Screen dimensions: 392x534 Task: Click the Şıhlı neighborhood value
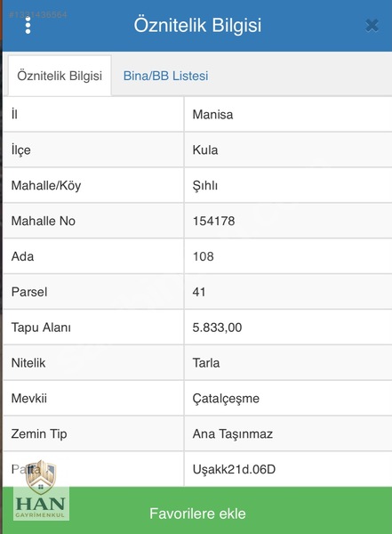click(x=205, y=186)
